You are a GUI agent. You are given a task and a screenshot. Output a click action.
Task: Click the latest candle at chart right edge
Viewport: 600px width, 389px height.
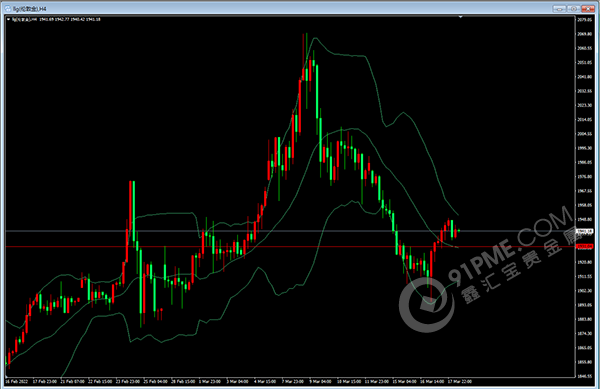459,231
